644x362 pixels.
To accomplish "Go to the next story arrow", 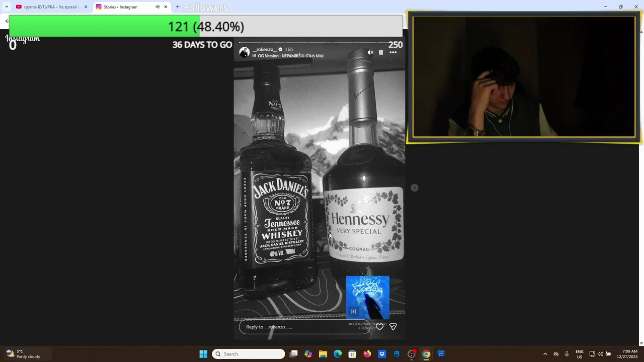I will click(x=415, y=188).
